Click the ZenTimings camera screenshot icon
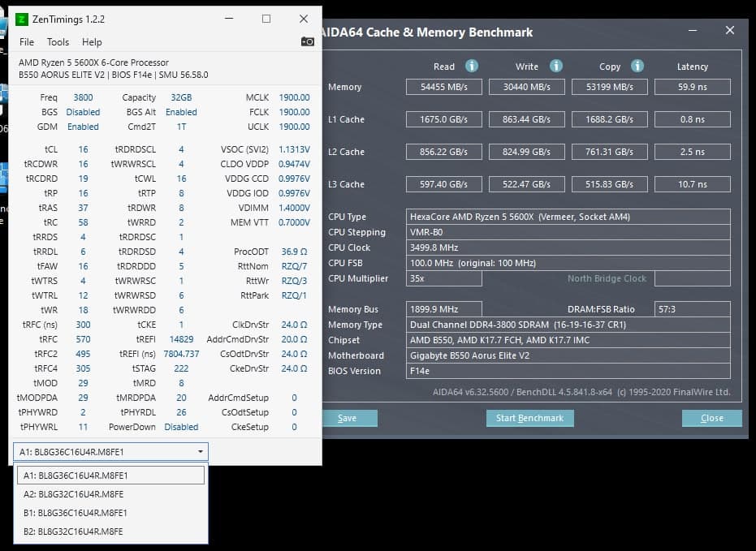Viewport: 756px width, 551px height. pos(307,42)
